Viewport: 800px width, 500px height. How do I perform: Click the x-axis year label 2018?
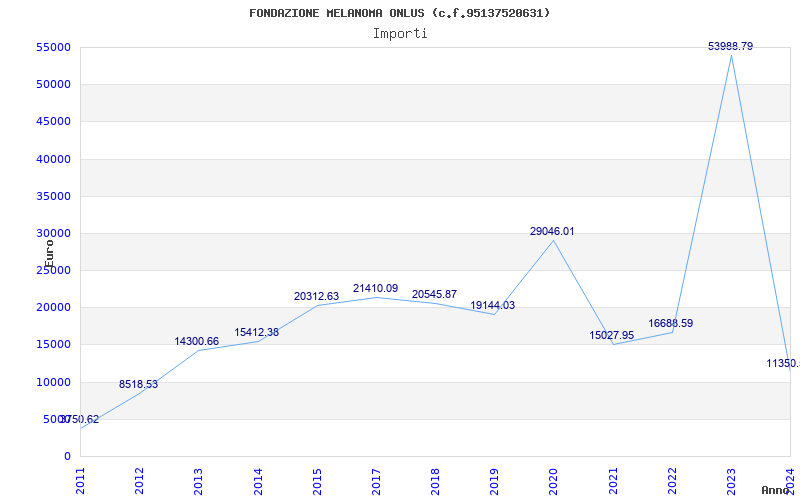click(436, 481)
